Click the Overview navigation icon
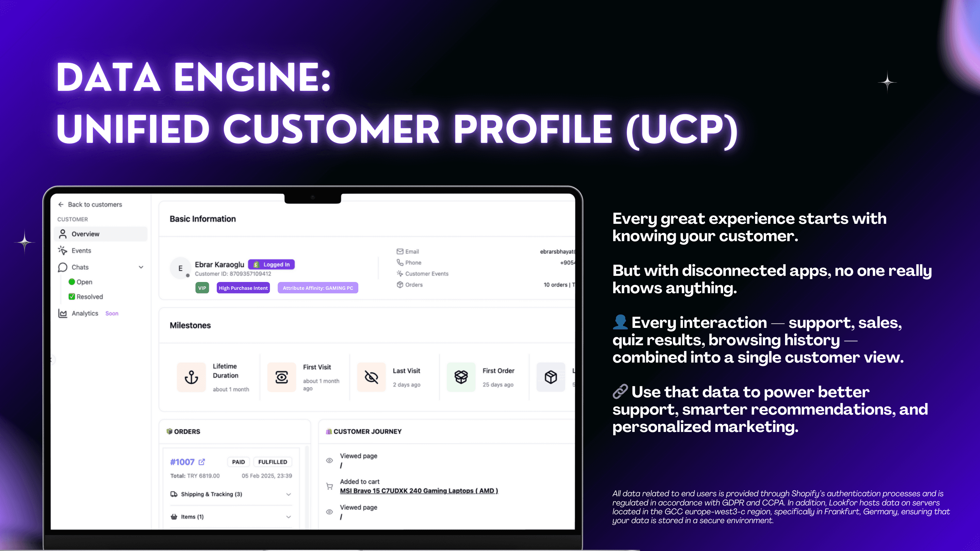 [x=63, y=233]
